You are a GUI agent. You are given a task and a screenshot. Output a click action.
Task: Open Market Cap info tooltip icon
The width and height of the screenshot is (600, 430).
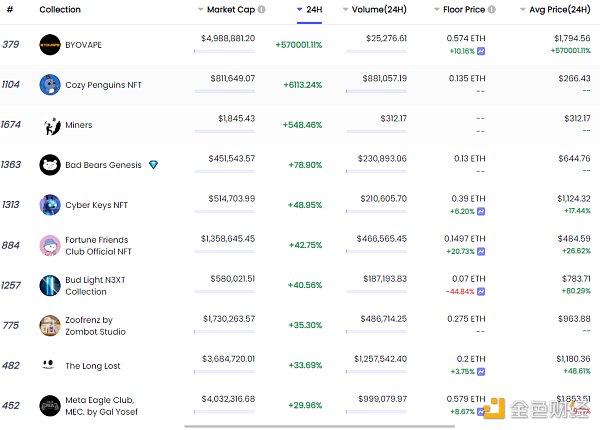(x=262, y=10)
